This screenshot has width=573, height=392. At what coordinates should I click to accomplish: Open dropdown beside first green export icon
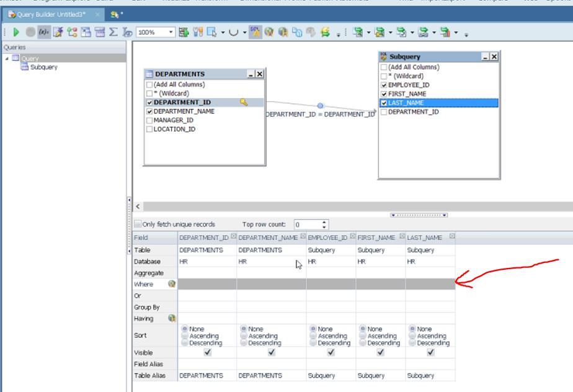tap(368, 32)
